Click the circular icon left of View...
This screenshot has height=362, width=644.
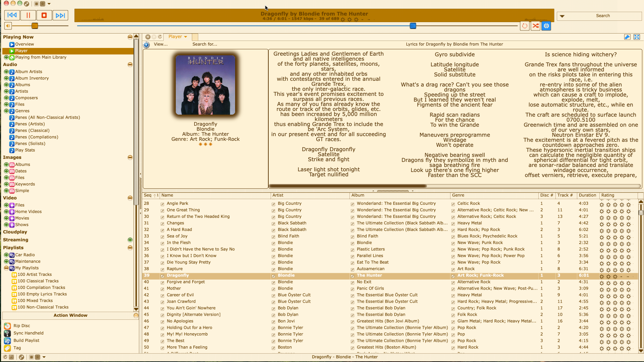coord(147,45)
